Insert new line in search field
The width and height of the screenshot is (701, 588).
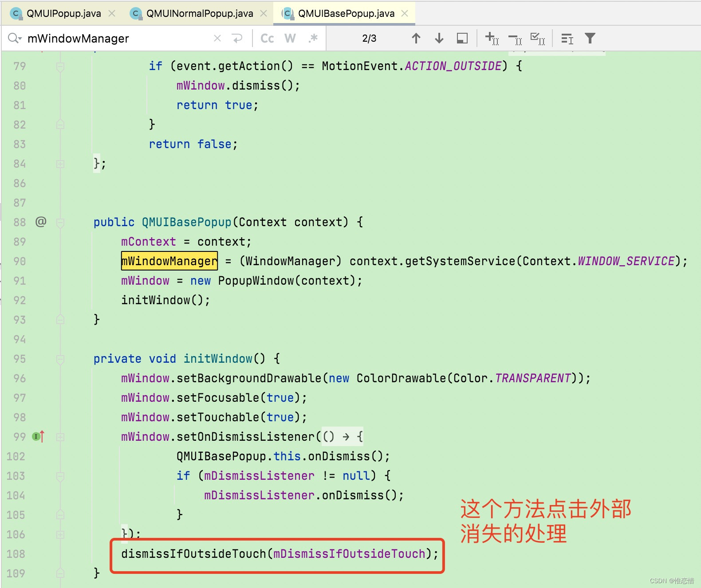(x=237, y=39)
